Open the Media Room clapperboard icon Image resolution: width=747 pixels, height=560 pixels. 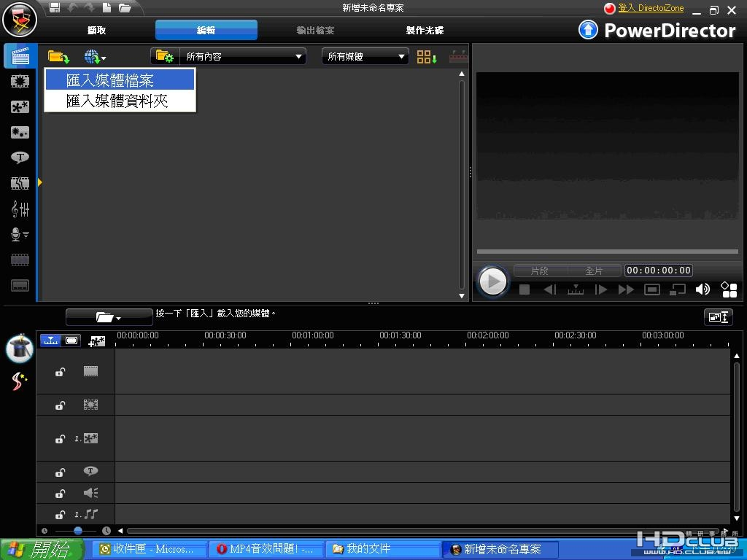pos(20,56)
